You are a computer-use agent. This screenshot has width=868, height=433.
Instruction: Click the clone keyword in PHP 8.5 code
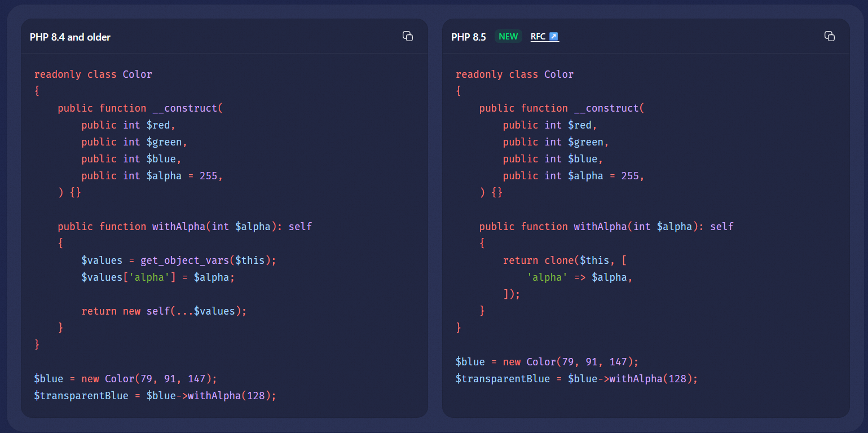pos(558,260)
